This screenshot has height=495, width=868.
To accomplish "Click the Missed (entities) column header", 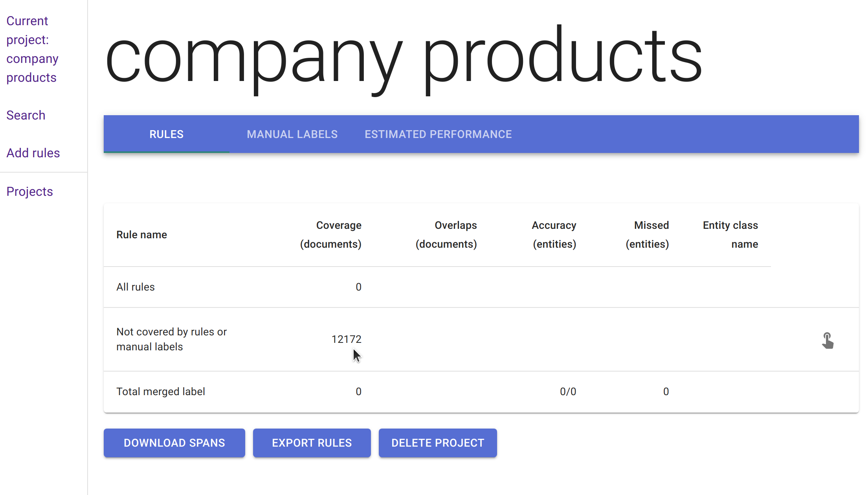I will pos(647,235).
